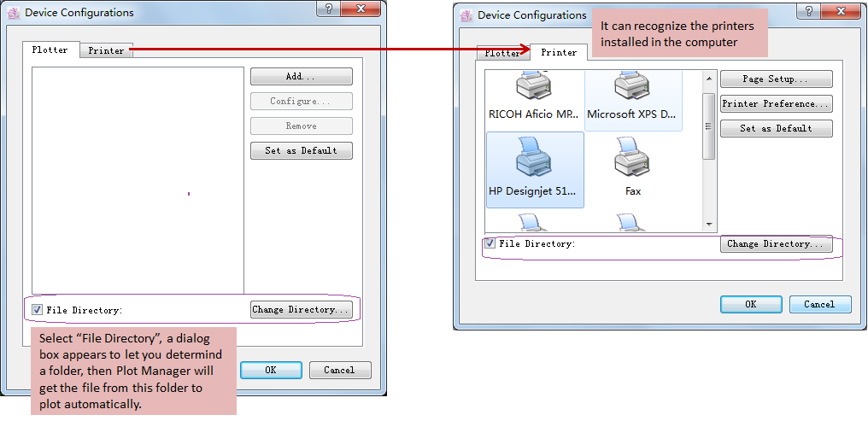Open Page Setup... for the printer
Image resolution: width=868 pixels, height=421 pixels.
776,79
